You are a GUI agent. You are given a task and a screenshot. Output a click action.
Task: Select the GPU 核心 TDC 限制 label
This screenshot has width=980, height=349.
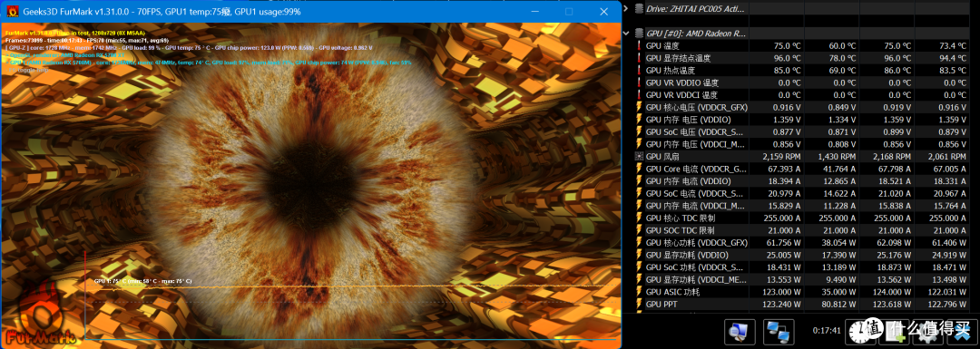680,218
